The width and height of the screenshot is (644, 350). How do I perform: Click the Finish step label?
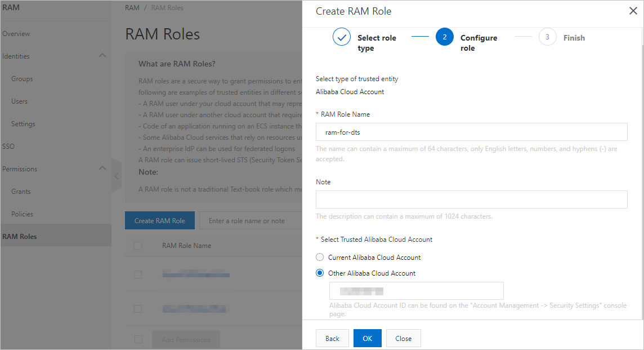click(x=574, y=38)
